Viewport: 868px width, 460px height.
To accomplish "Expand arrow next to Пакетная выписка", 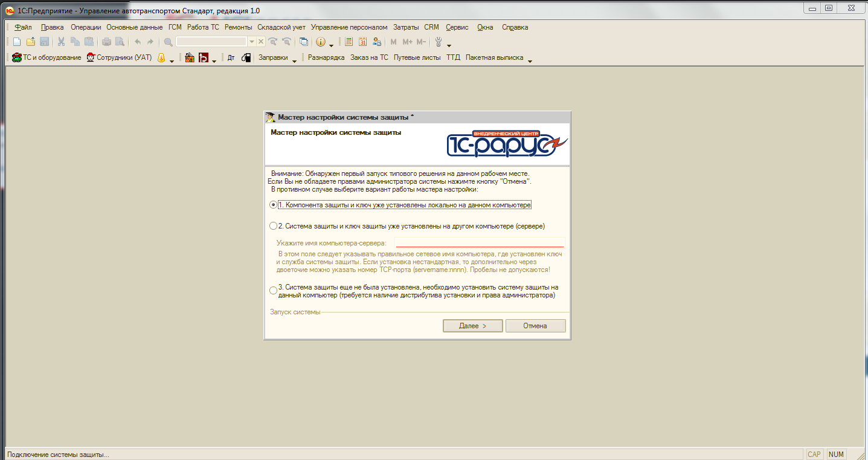I will (530, 60).
